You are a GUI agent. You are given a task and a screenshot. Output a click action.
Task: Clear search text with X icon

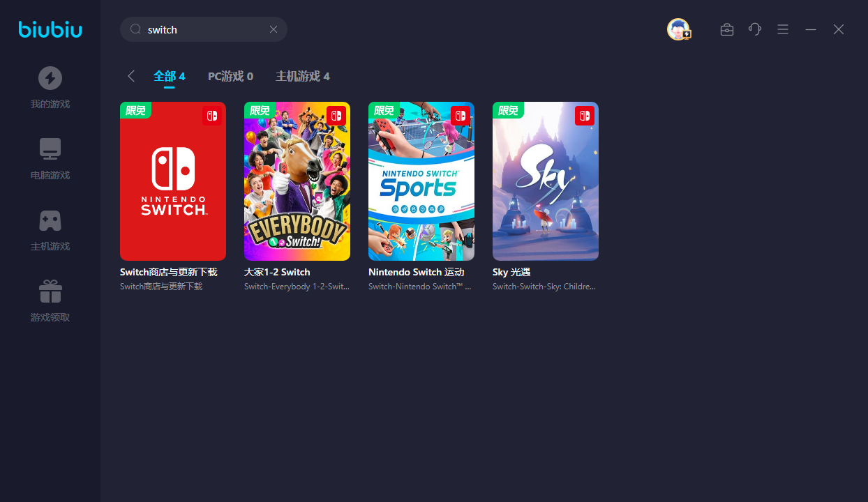[x=274, y=29]
